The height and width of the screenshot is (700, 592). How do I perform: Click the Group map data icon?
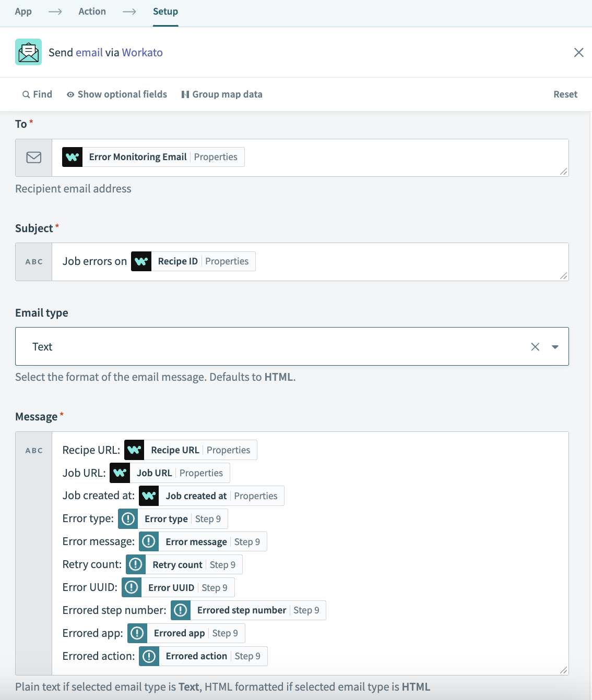[186, 94]
